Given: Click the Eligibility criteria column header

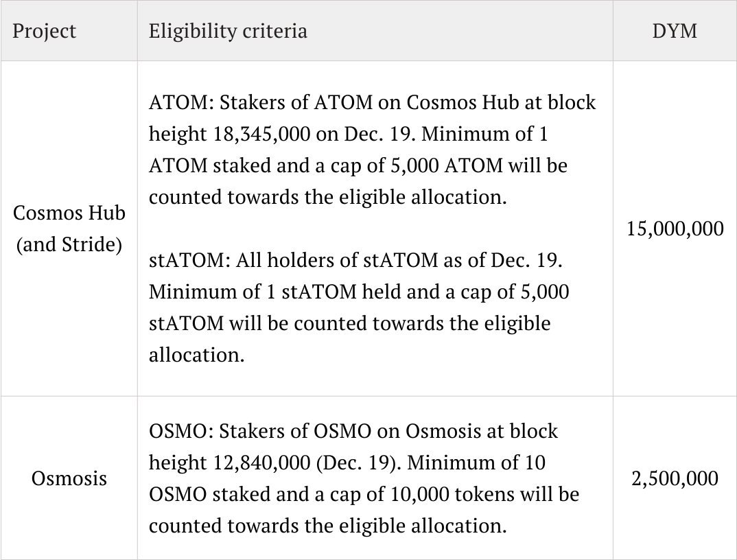Looking at the screenshot, I should 228,31.
